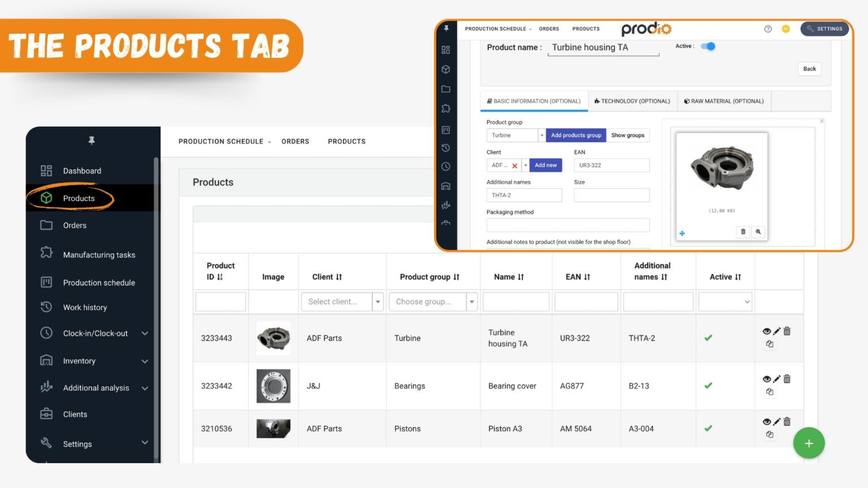Image resolution: width=868 pixels, height=488 pixels.
Task: Open the help question mark icon near Settings
Action: click(769, 29)
